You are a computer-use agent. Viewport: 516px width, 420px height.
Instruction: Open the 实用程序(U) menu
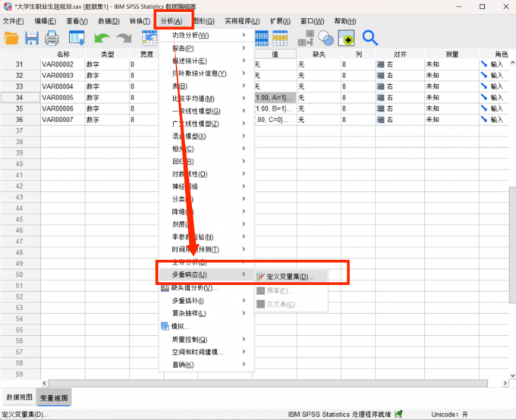pyautogui.click(x=242, y=21)
